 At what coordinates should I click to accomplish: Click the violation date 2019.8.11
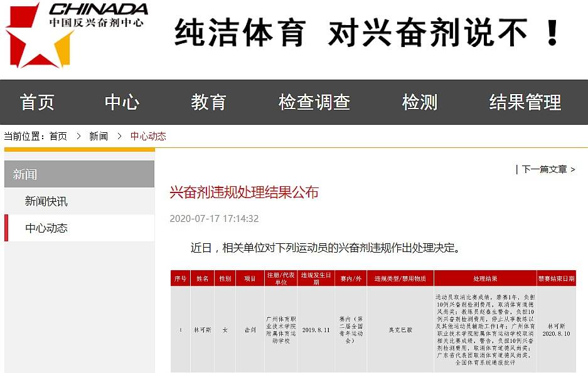[x=316, y=330]
